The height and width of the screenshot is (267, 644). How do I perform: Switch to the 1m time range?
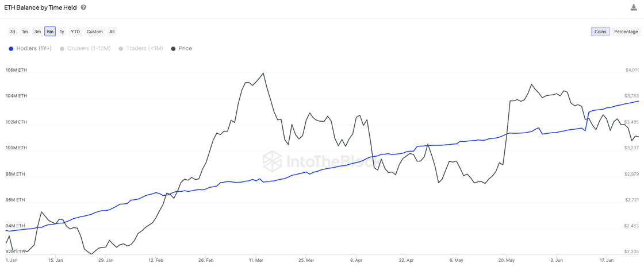click(x=25, y=32)
